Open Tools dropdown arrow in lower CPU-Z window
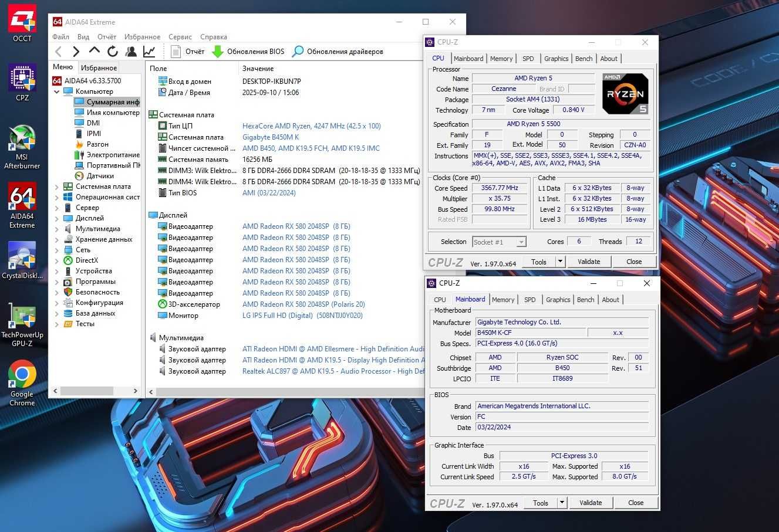This screenshot has width=779, height=532. point(562,503)
